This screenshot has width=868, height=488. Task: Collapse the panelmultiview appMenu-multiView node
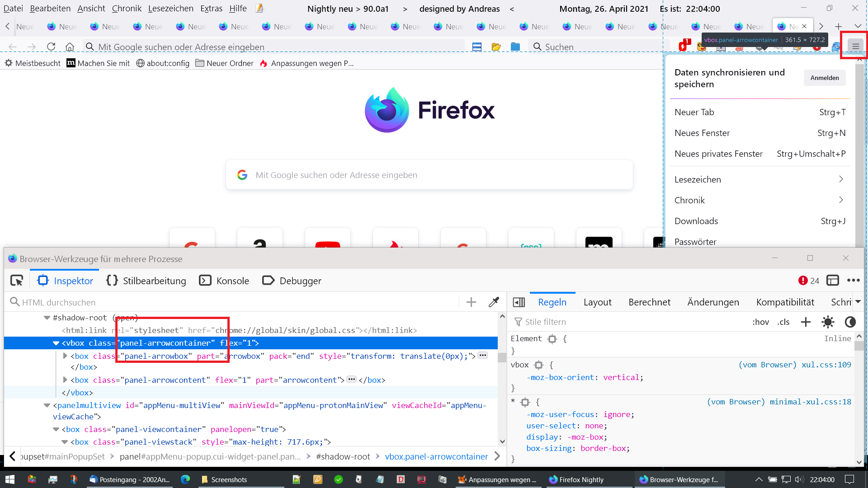47,405
